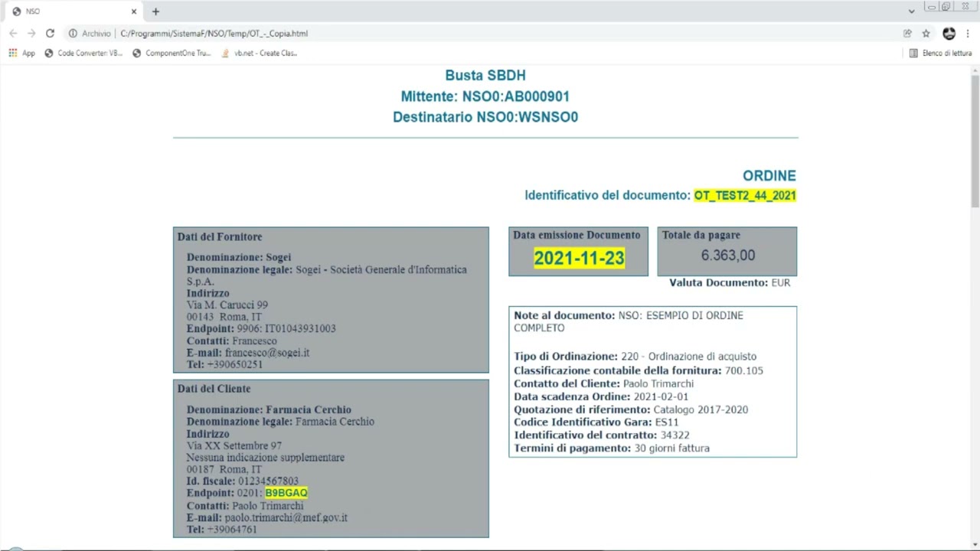This screenshot has width=980, height=551.
Task: Open the ComponentOne bookmark
Action: (x=171, y=53)
